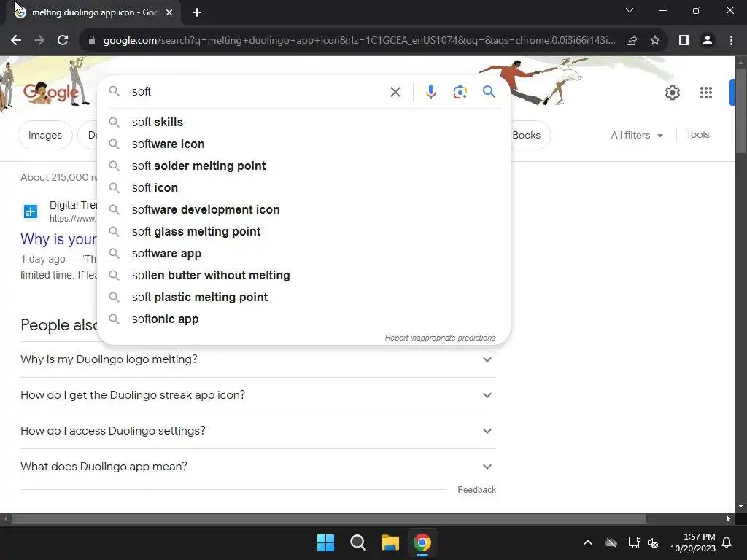747x560 pixels.
Task: Pick the 'softonic app' suggestion
Action: 303,319
